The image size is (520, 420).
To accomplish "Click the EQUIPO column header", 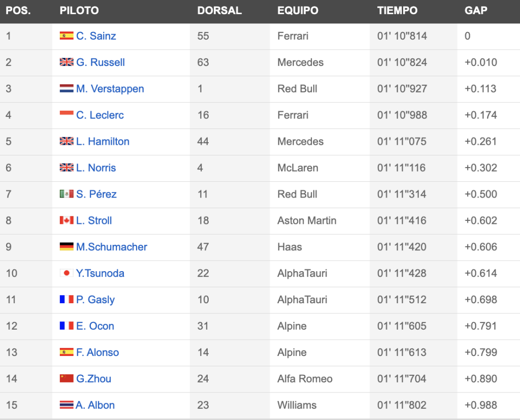I will tap(298, 11).
